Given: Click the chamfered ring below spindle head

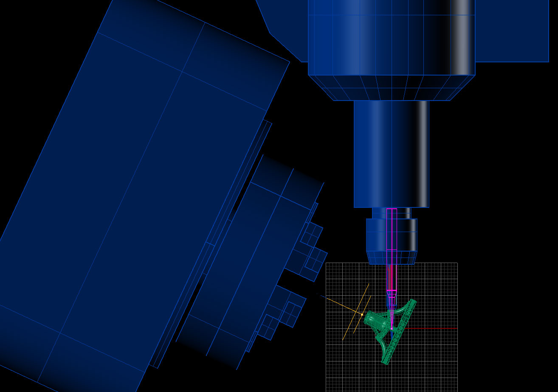Looking at the screenshot, I should [x=391, y=88].
